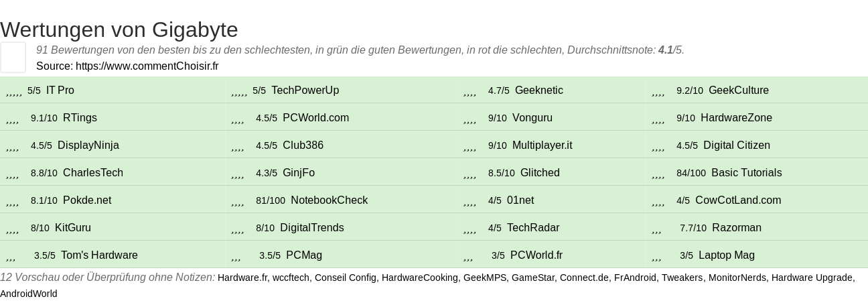Screen dimensions: 868x301
Task: Open the commentChoisir.fr source link
Action: tap(147, 66)
